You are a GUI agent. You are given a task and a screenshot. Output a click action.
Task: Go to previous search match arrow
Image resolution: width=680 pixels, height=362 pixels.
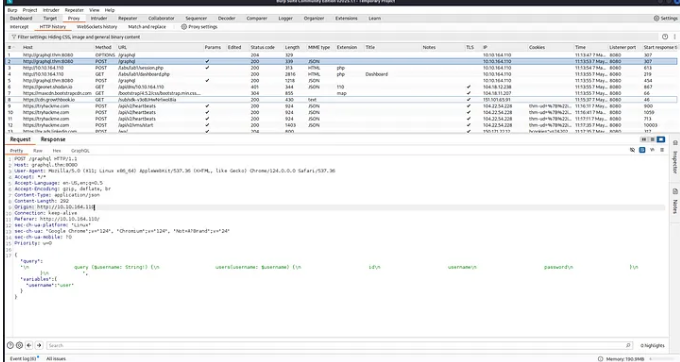pyautogui.click(x=29, y=346)
